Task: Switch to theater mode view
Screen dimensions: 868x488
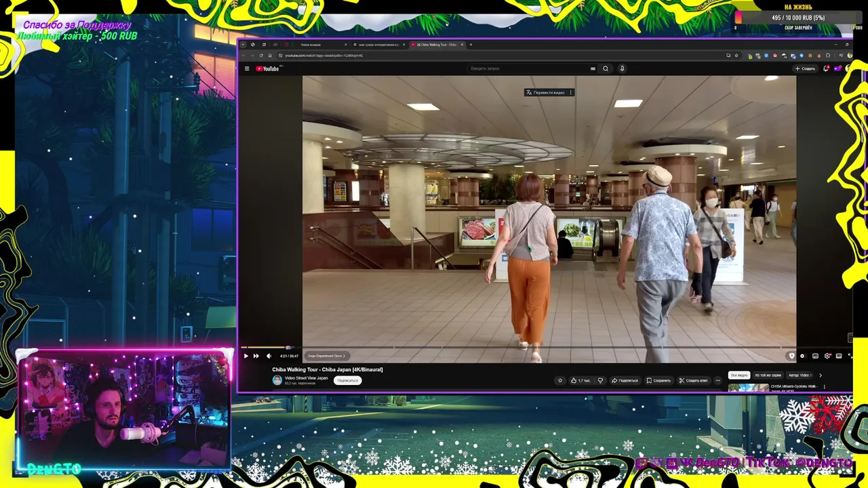Action: point(839,356)
